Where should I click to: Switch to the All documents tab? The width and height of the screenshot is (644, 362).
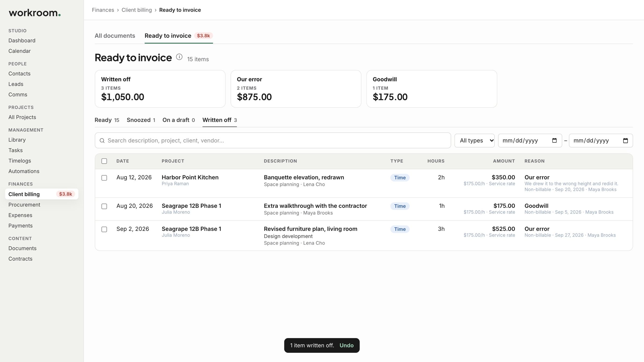115,36
